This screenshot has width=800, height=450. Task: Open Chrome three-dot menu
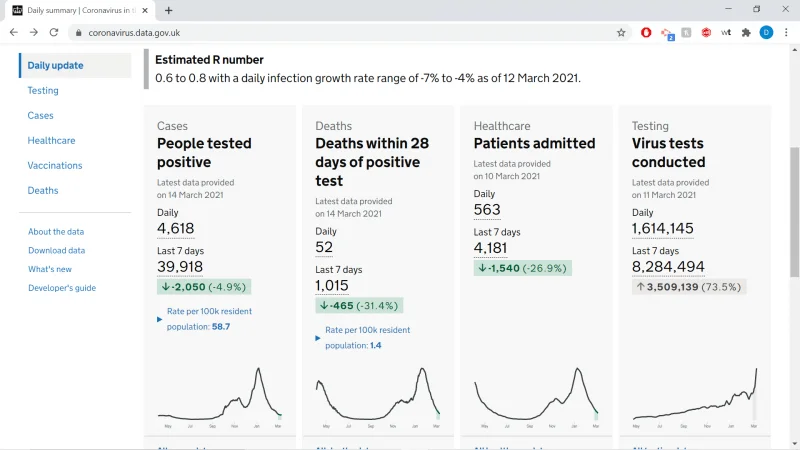click(786, 33)
